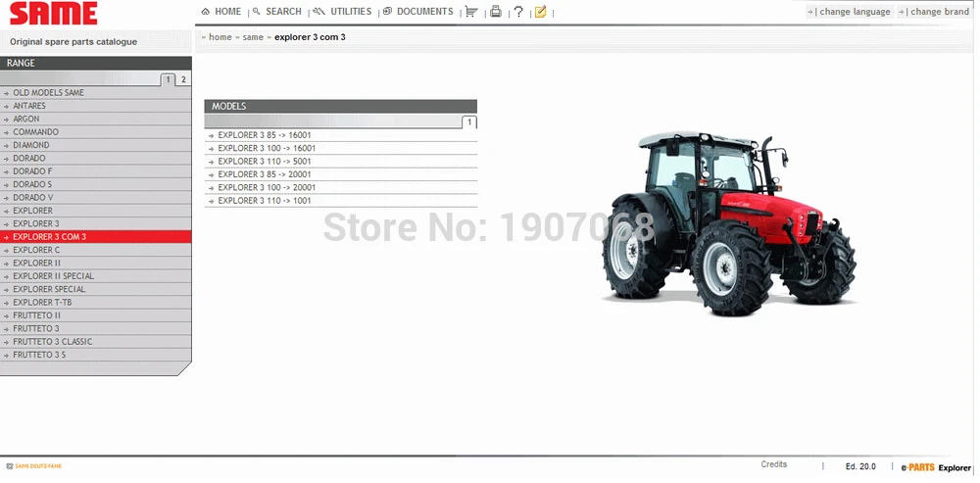The width and height of the screenshot is (980, 483).
Task: Select ANTARES in range list
Action: click(x=96, y=106)
